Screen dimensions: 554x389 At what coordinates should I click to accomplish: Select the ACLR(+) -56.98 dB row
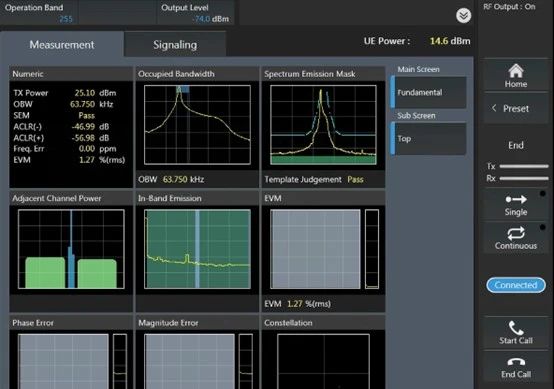(x=61, y=138)
